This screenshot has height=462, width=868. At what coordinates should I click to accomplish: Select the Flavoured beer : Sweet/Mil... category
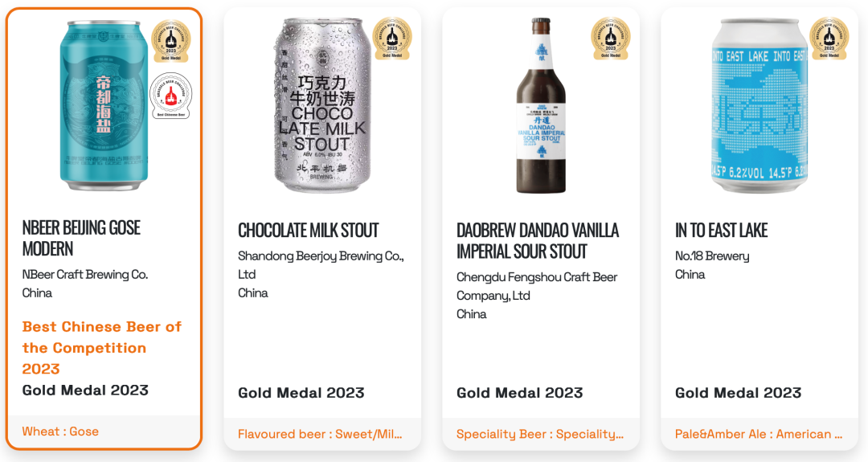(x=320, y=435)
